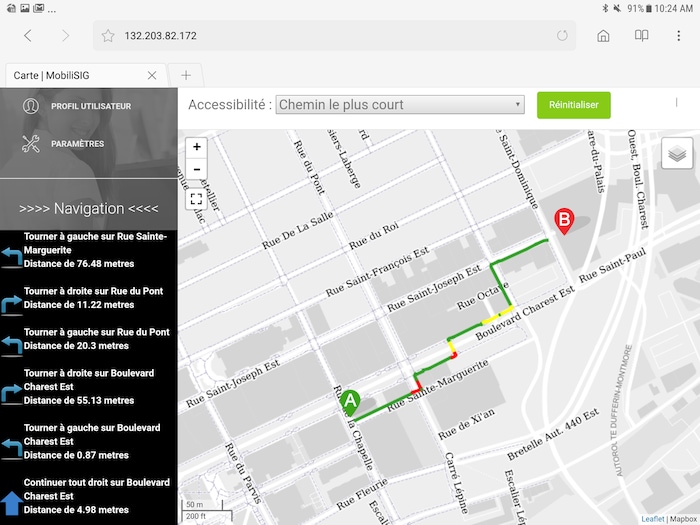The height and width of the screenshot is (525, 700).
Task: Click the left-turn arrow beside 0.87 metres
Action: 12,449
